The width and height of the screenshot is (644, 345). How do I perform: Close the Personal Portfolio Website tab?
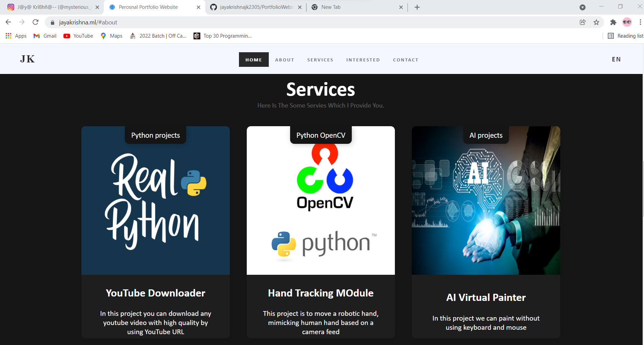pyautogui.click(x=199, y=7)
